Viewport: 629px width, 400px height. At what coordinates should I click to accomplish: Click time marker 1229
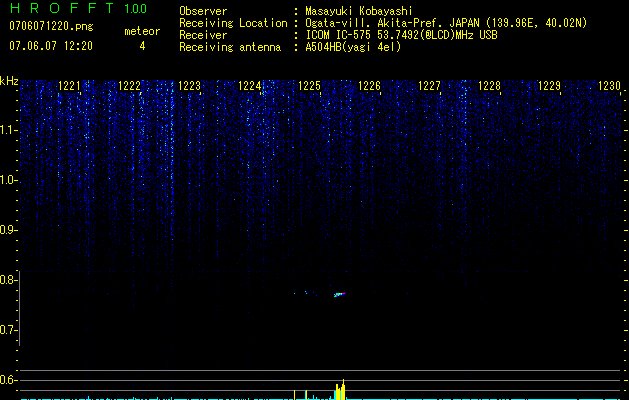pyautogui.click(x=549, y=86)
